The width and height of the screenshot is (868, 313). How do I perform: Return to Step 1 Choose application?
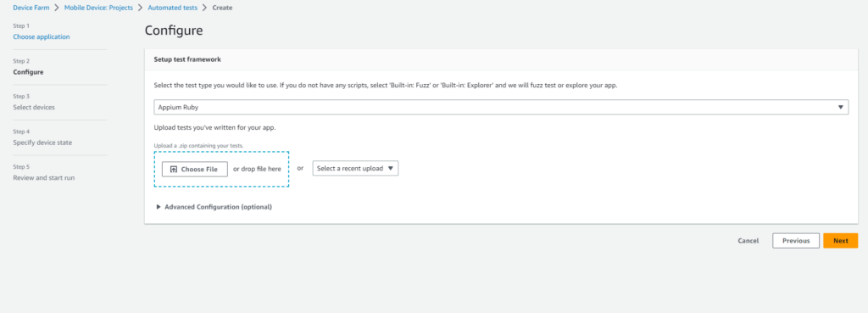[42, 36]
